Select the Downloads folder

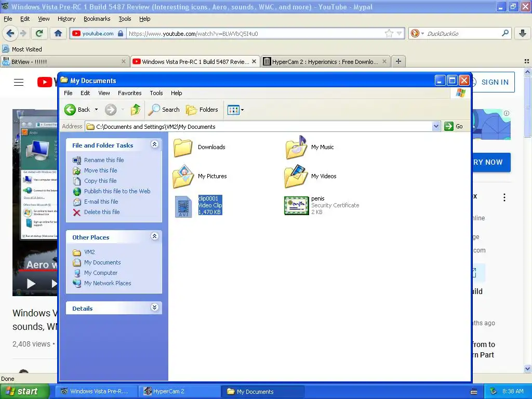pyautogui.click(x=199, y=147)
